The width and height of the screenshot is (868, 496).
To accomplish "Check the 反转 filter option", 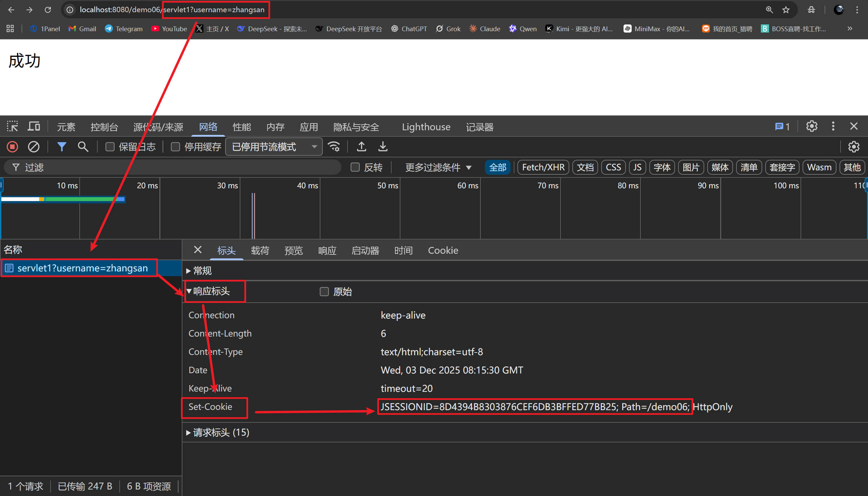I will point(355,167).
